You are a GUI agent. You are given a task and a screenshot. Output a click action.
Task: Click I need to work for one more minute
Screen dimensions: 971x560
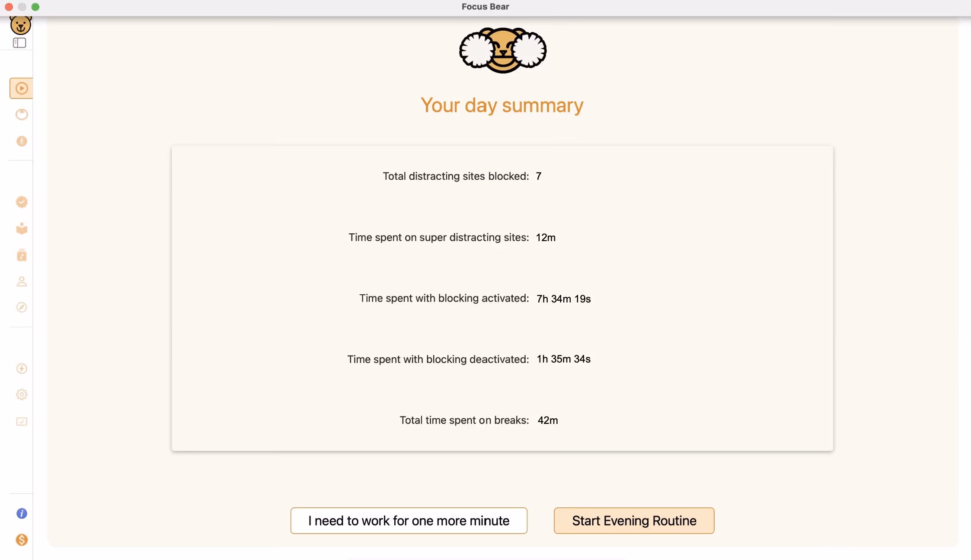pyautogui.click(x=408, y=521)
